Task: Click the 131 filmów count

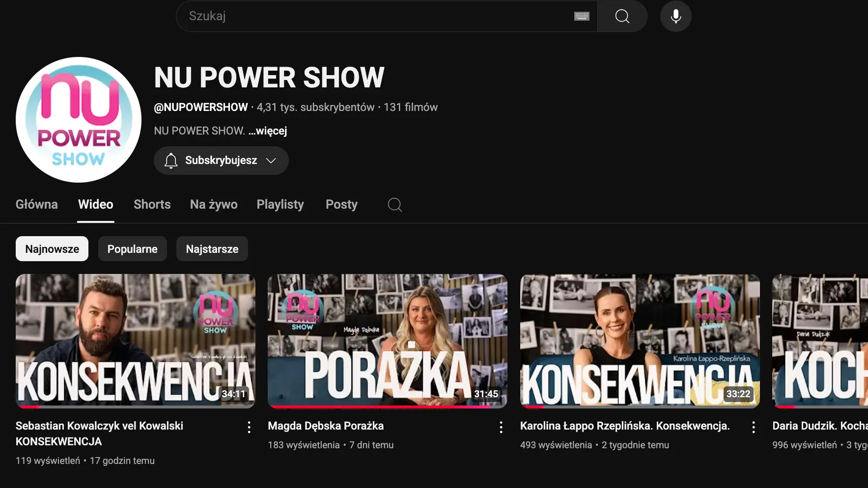Action: tap(411, 108)
